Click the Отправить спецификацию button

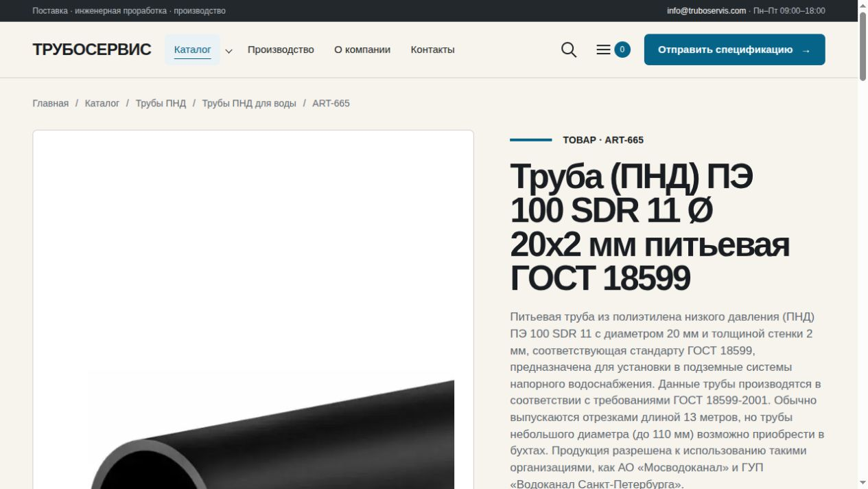[x=734, y=49]
